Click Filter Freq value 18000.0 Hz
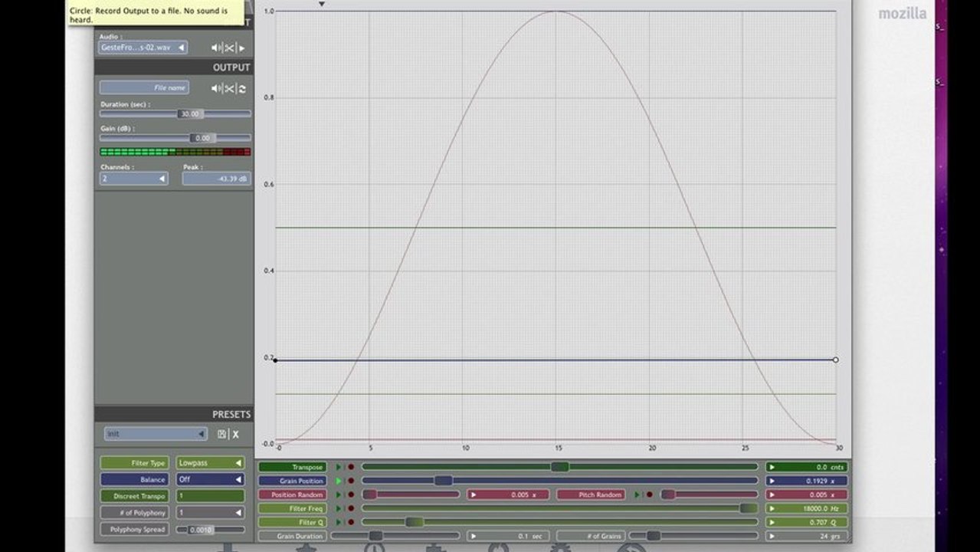Image resolution: width=980 pixels, height=552 pixels. [x=806, y=508]
